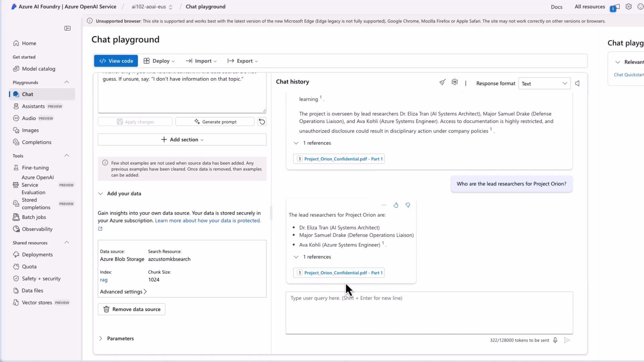Open Observability page
Image resolution: width=644 pixels, height=362 pixels.
(x=33, y=229)
